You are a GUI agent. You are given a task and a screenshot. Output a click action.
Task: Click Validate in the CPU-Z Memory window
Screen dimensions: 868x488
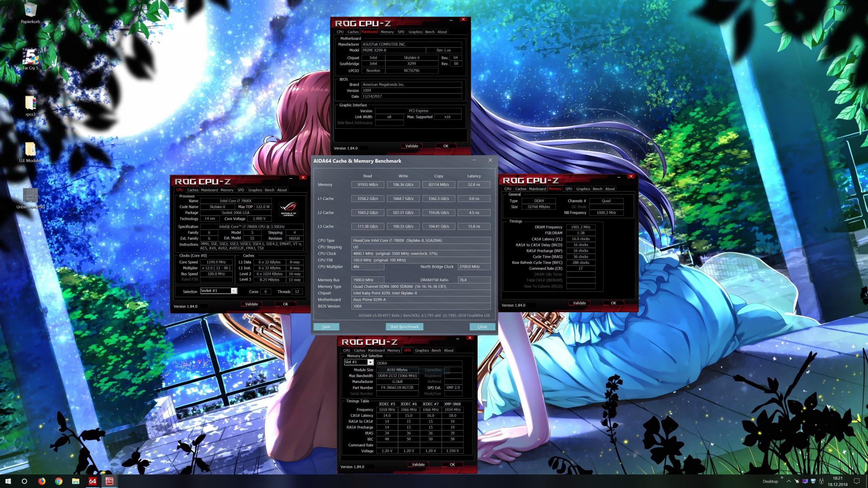coord(579,303)
